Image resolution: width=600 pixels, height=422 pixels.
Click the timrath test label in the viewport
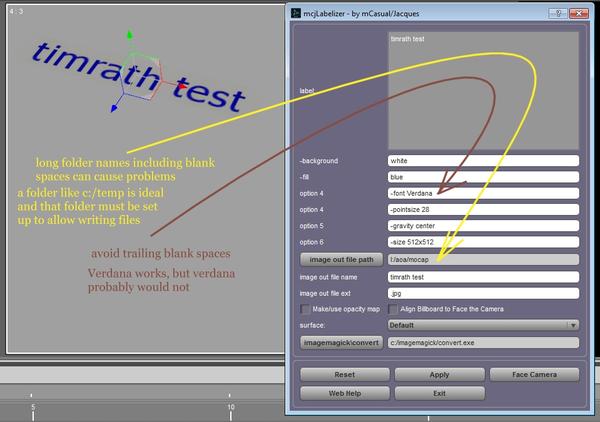click(x=139, y=76)
